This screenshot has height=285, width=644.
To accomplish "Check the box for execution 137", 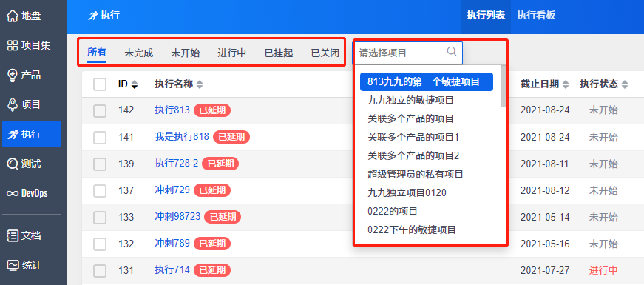I will coord(100,190).
